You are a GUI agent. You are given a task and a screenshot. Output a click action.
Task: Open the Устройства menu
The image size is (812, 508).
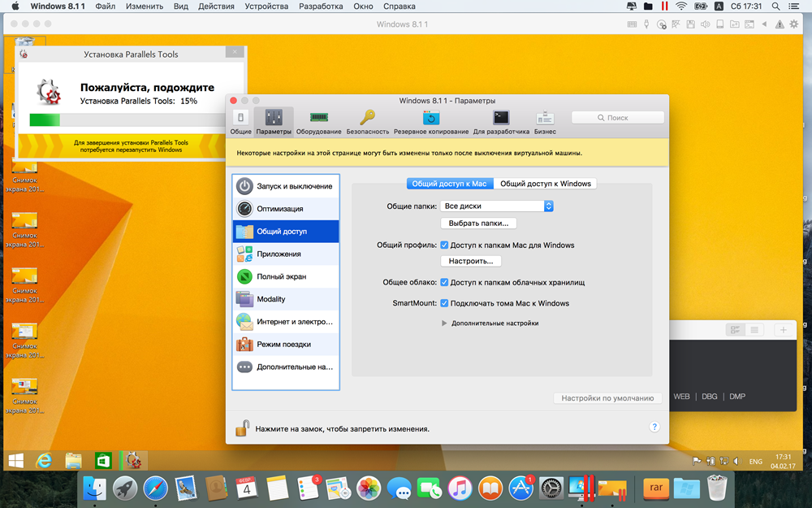[266, 7]
